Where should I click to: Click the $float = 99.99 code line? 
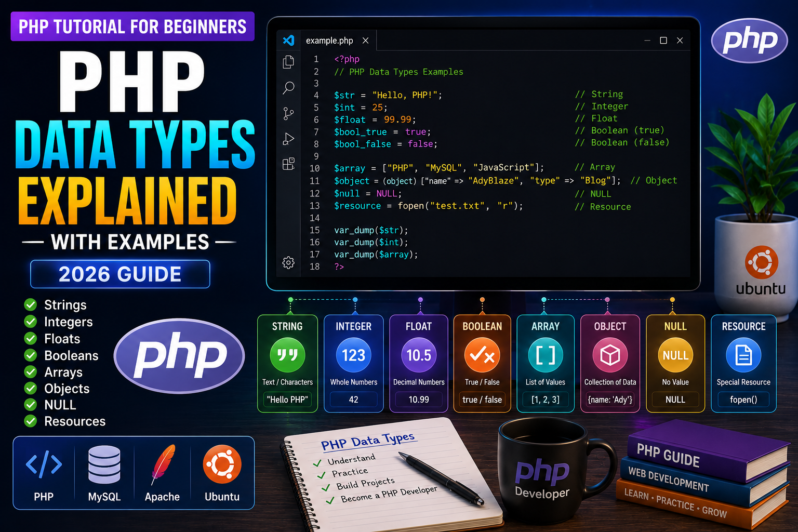[x=375, y=119]
